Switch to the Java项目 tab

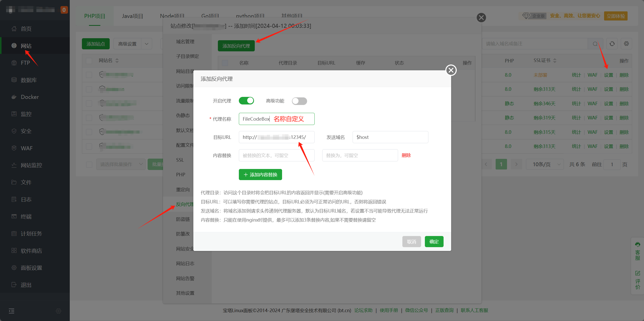click(x=132, y=16)
